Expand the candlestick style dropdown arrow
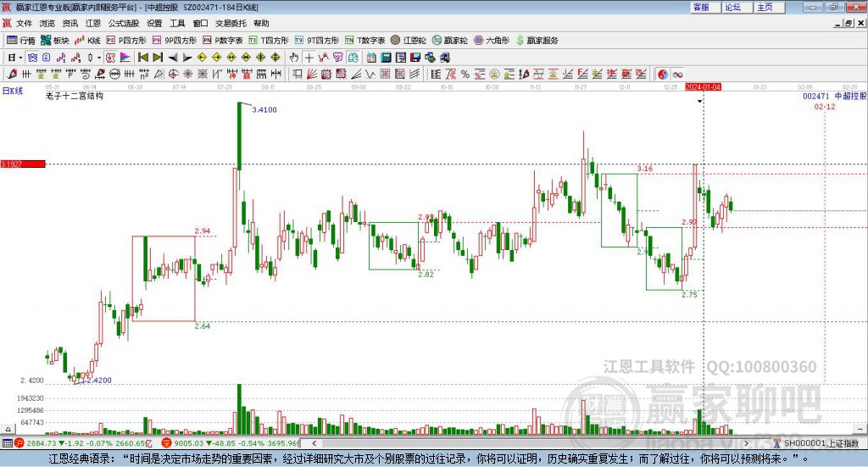This screenshot has width=868, height=467. [x=99, y=58]
